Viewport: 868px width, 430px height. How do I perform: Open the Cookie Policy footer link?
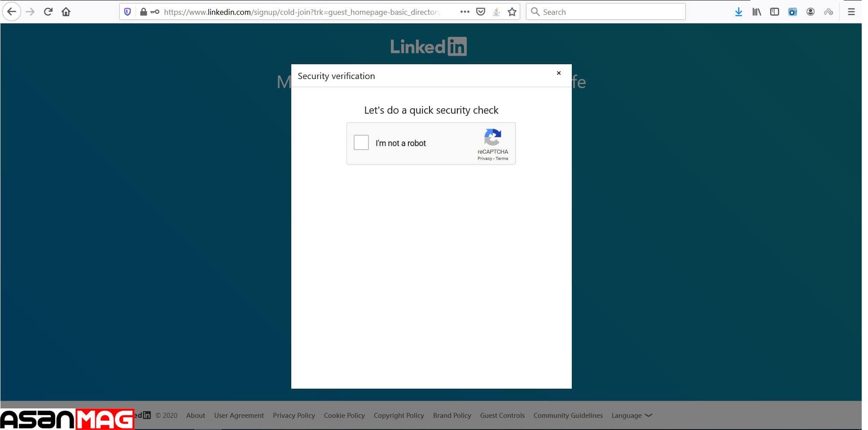344,416
